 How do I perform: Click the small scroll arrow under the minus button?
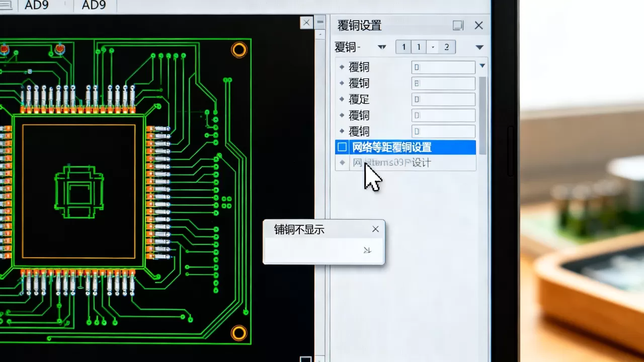320,34
